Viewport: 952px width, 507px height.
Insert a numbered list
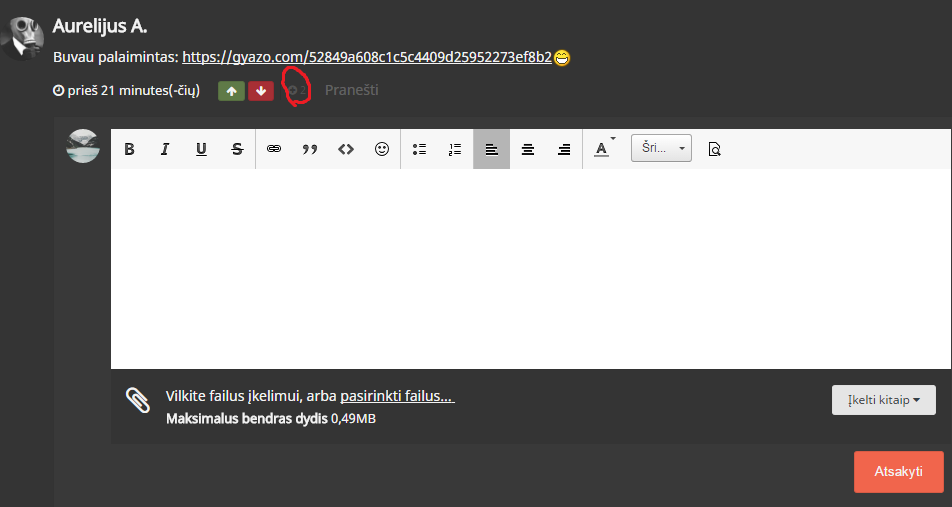point(455,149)
